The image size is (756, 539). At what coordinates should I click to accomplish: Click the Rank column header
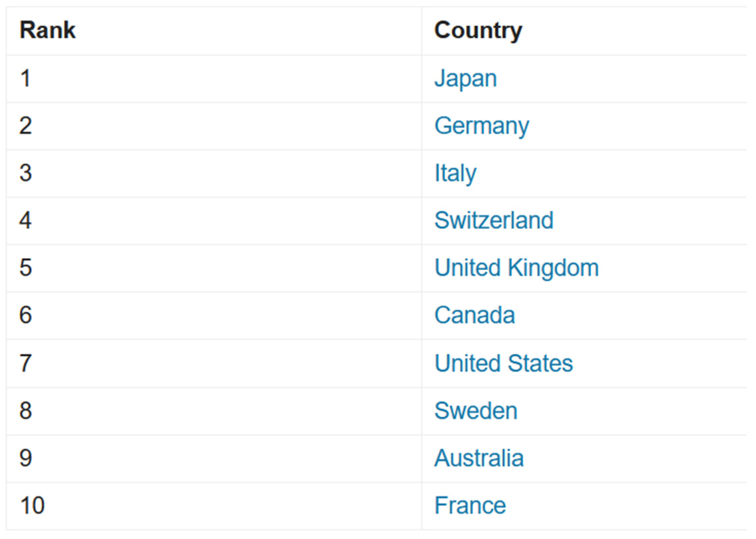pos(48,30)
